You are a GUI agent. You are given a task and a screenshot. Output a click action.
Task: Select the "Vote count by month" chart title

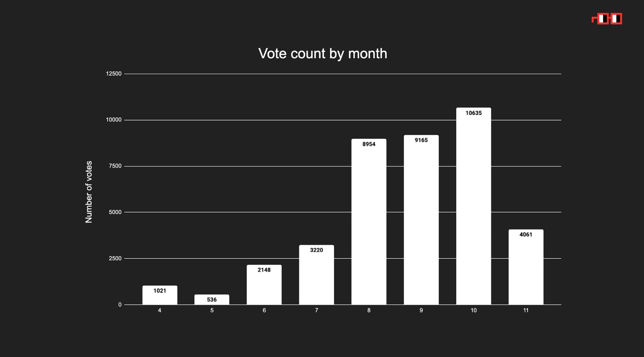click(x=322, y=54)
